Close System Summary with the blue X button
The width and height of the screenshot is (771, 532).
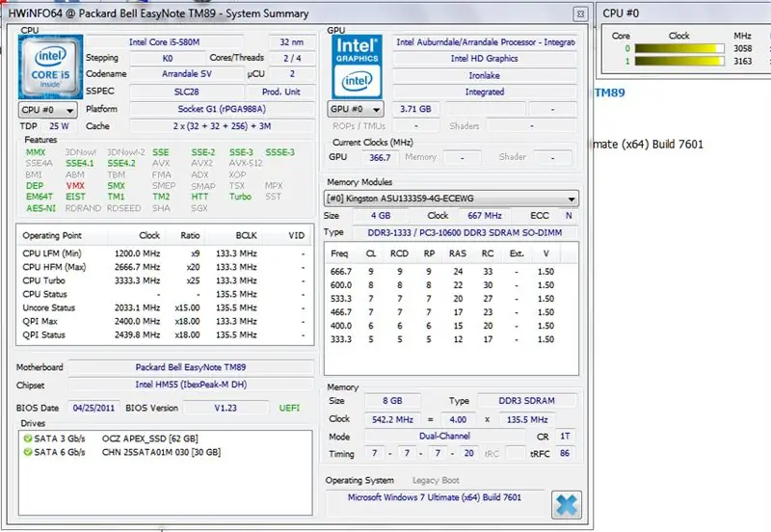(x=567, y=504)
